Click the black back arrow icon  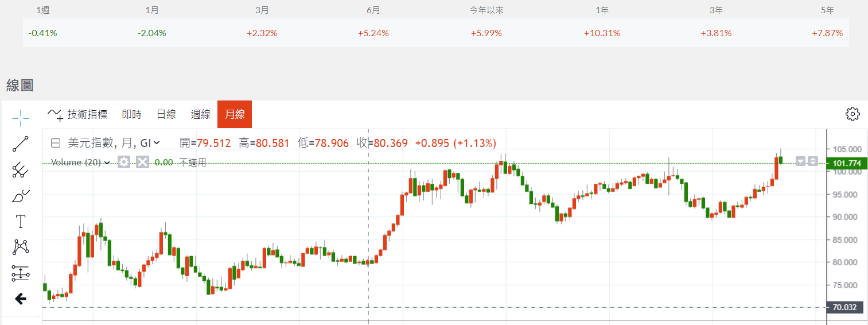[21, 299]
